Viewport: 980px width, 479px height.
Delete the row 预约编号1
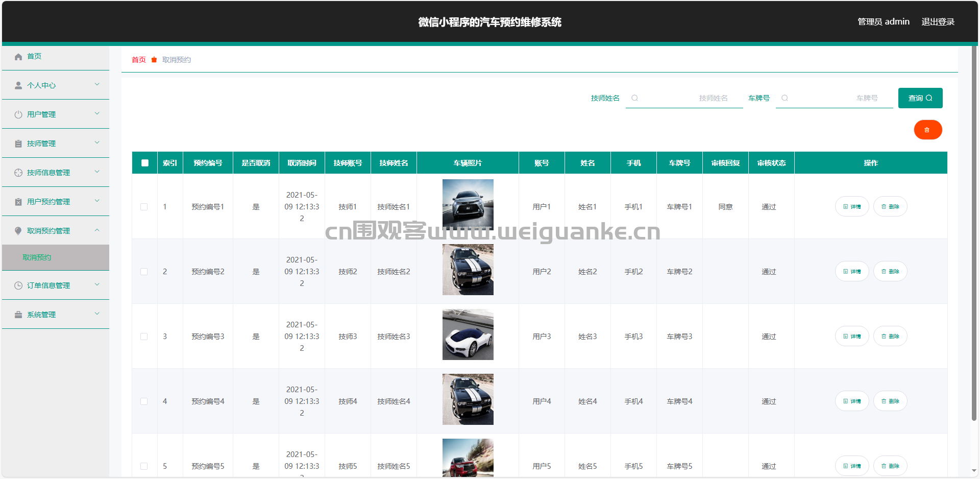tap(890, 206)
